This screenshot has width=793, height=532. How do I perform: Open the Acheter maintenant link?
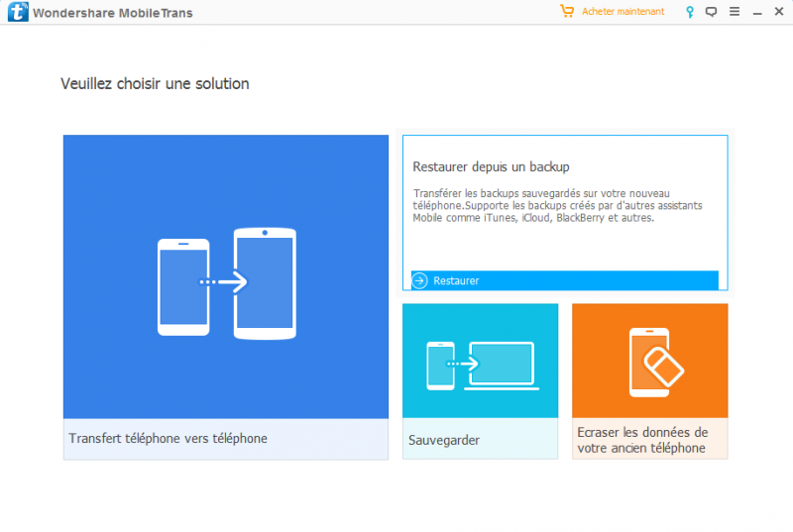(623, 12)
